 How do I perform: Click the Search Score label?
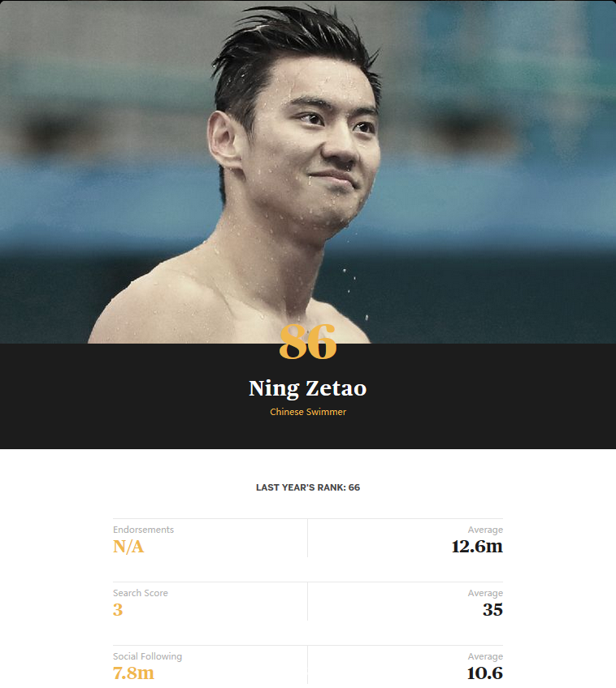[140, 593]
